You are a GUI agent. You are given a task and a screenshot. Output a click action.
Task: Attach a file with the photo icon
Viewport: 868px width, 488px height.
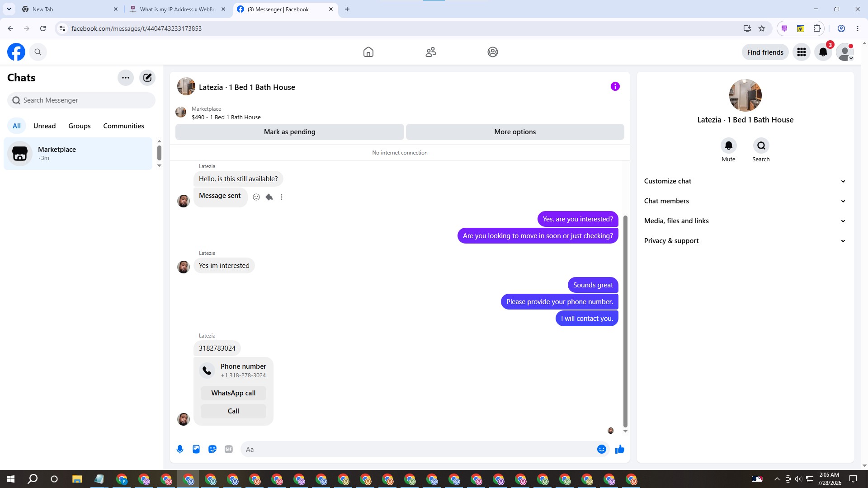(x=196, y=449)
